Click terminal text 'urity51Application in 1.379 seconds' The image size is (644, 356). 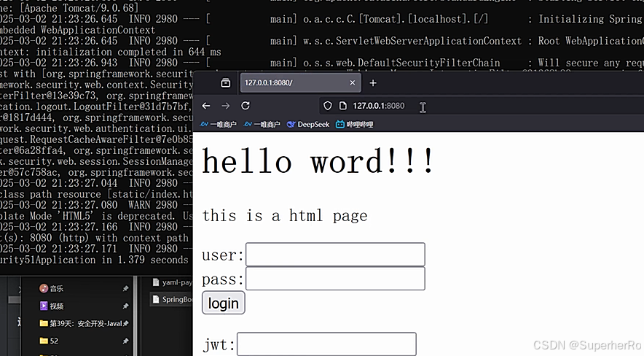pos(94,260)
